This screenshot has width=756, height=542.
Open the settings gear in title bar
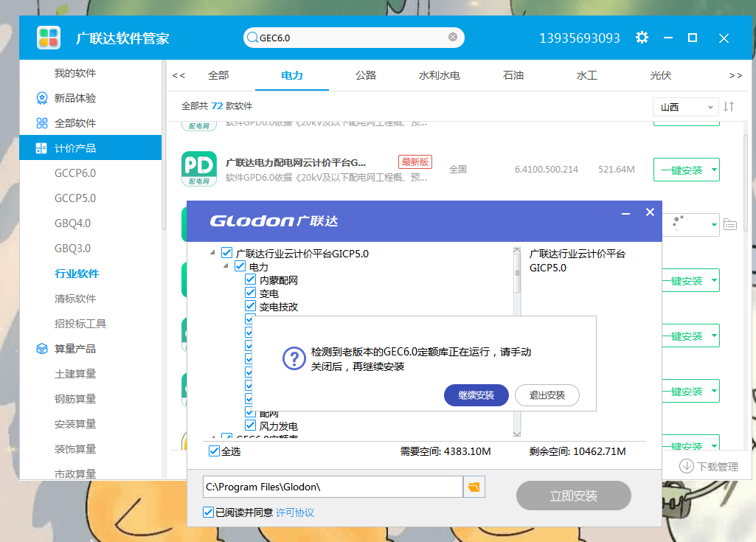coord(642,38)
